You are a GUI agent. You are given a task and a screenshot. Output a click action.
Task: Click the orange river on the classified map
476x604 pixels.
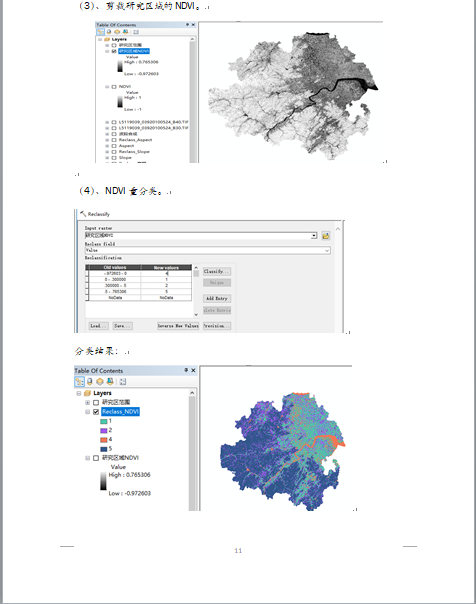(x=325, y=438)
